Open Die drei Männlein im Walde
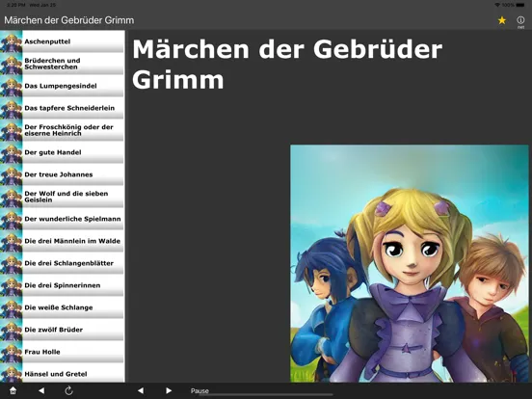Viewport: 532px width, 399px height. pyautogui.click(x=63, y=241)
